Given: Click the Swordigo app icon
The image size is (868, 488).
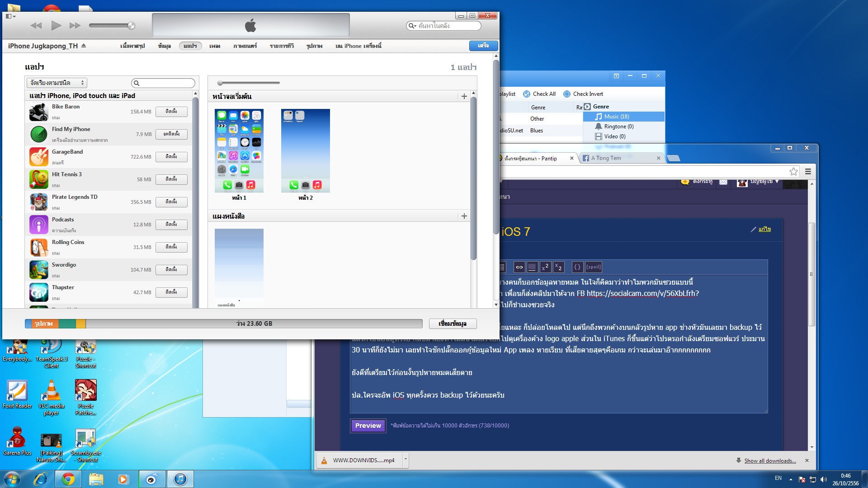Looking at the screenshot, I should coord(39,270).
